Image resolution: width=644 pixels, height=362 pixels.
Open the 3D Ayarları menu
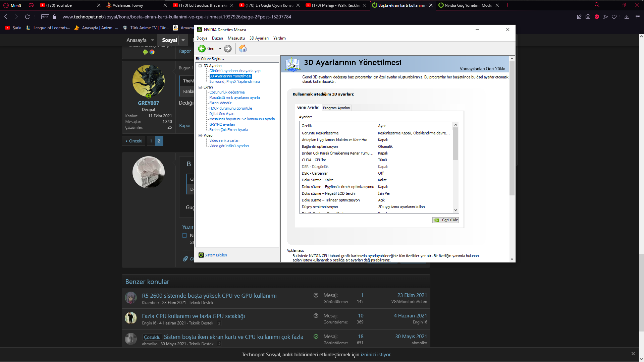[x=259, y=38]
